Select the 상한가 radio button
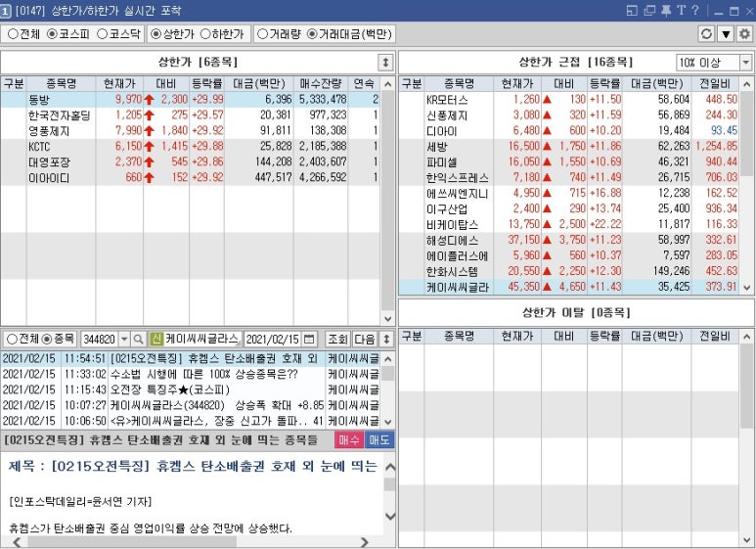This screenshot has height=549, width=756. point(156,34)
